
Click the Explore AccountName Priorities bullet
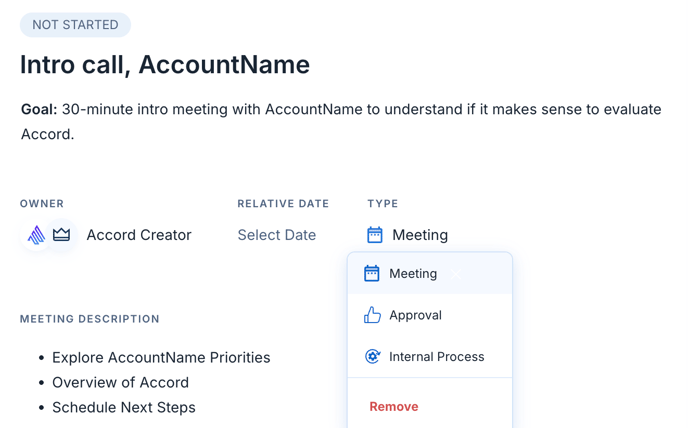161,357
